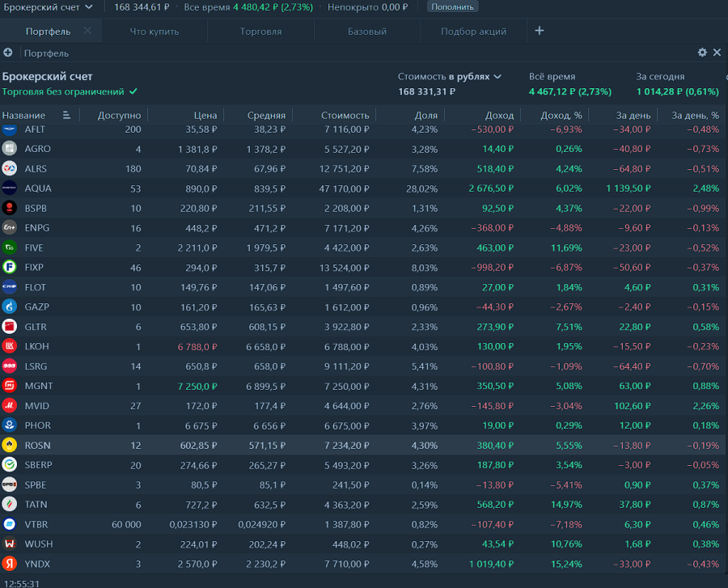
Task: Select the VTBR VTB logo
Action: (9, 524)
